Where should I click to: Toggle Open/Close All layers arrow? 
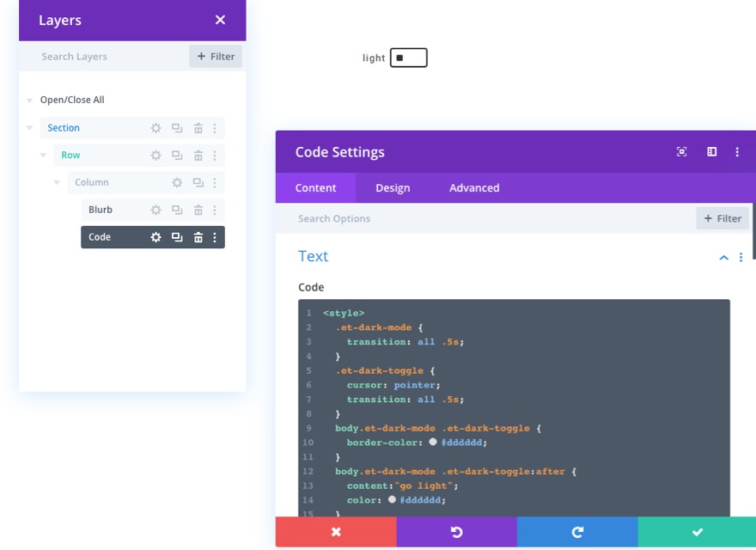(29, 101)
